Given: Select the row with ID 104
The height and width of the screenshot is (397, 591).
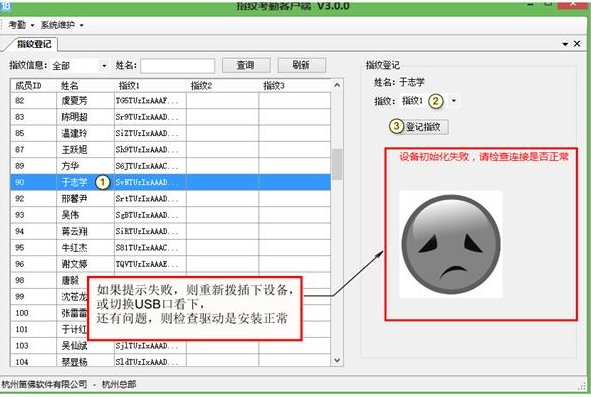Looking at the screenshot, I should click(x=170, y=361).
